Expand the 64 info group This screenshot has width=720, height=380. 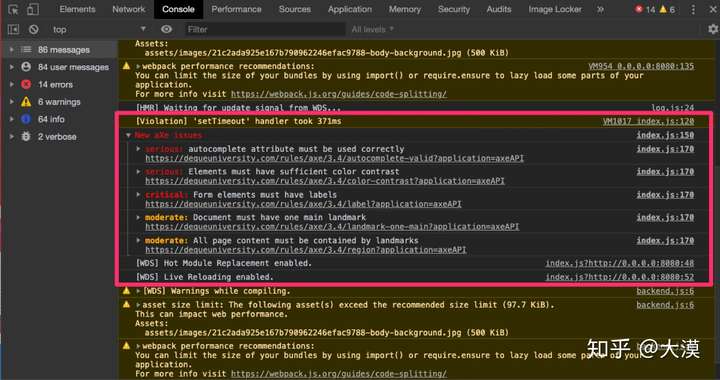11,119
